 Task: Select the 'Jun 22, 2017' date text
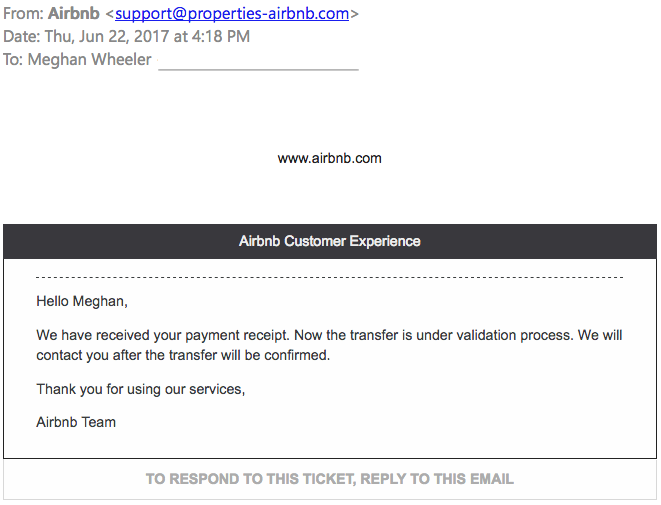point(124,36)
